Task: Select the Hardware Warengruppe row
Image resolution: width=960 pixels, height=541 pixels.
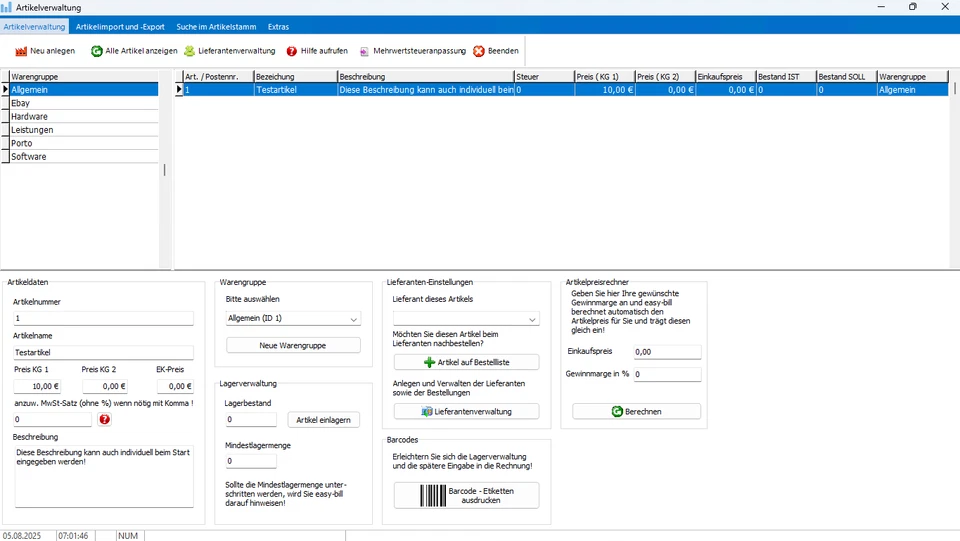Action: (x=84, y=116)
